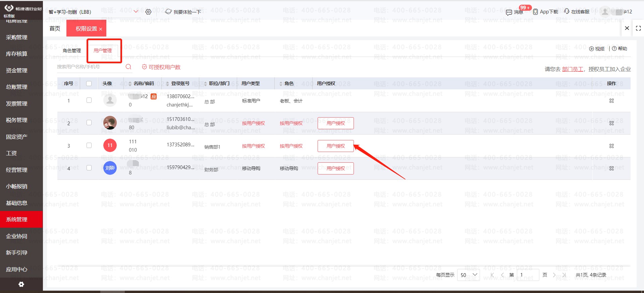
Task: Close the 权限设置 tab with its x
Action: (x=101, y=29)
